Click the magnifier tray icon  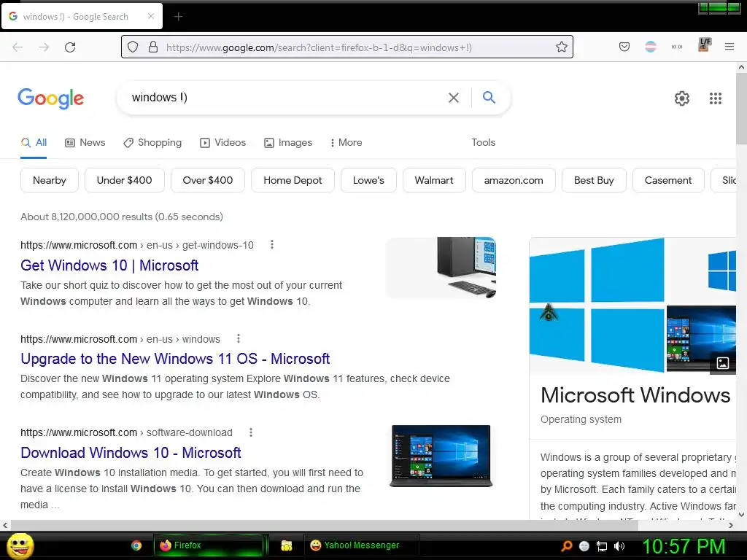(x=566, y=546)
